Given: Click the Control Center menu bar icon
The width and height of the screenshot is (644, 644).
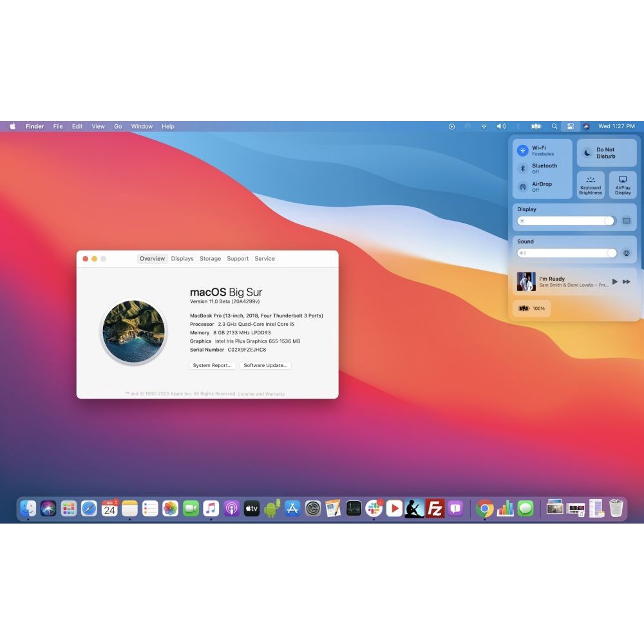Looking at the screenshot, I should click(x=571, y=126).
